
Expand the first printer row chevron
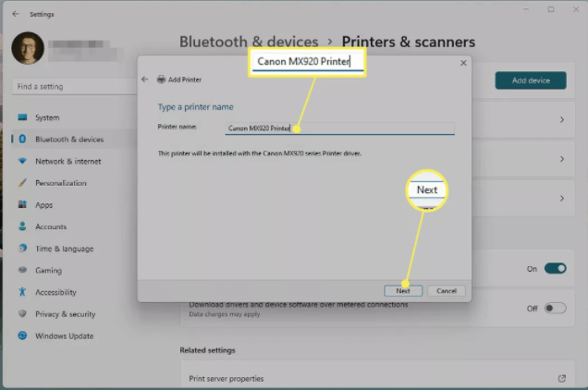562,119
